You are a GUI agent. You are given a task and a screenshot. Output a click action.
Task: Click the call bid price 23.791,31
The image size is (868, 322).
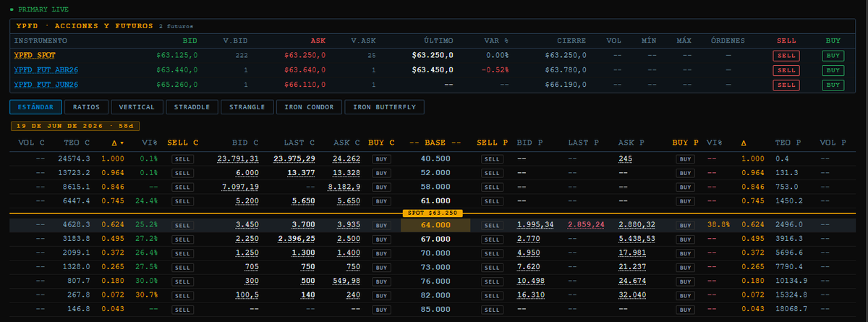[238, 158]
